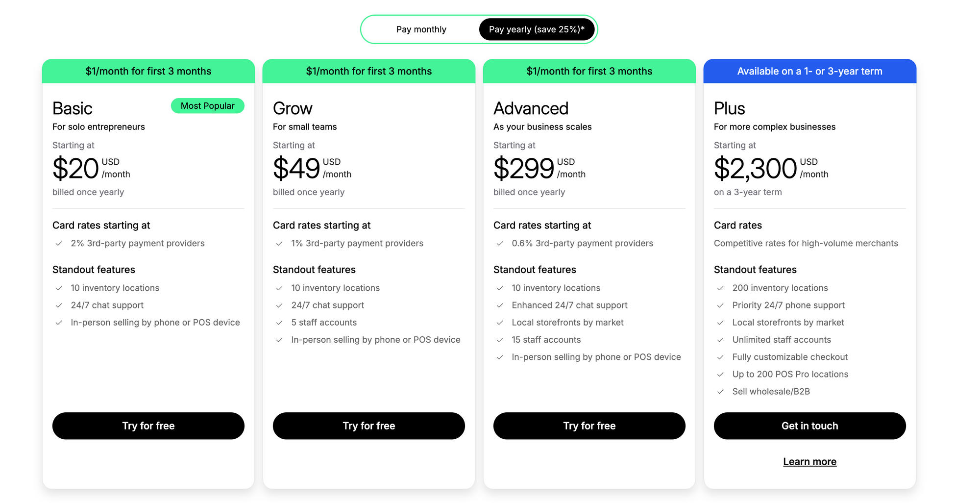The width and height of the screenshot is (980, 503).
Task: Select Pay yearly (save 25%) option
Action: (x=537, y=29)
